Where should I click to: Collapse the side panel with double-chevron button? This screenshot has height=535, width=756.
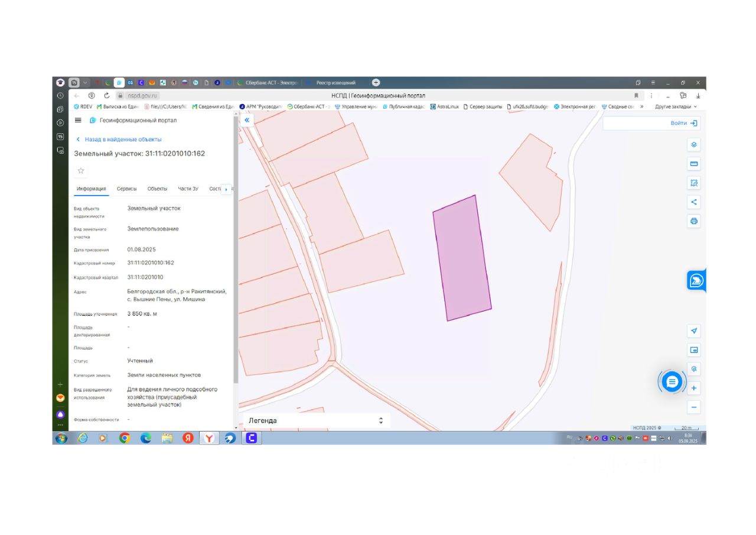click(x=247, y=120)
